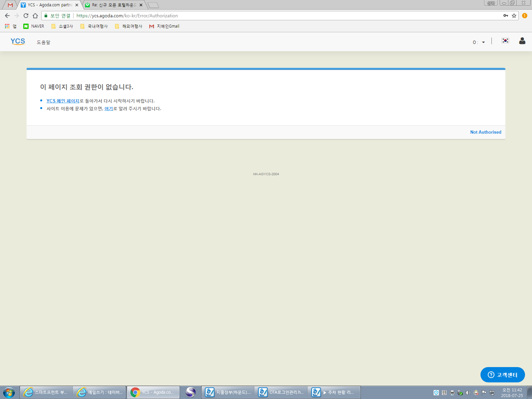
Task: Open the 도움말 menu item
Action: tap(44, 42)
